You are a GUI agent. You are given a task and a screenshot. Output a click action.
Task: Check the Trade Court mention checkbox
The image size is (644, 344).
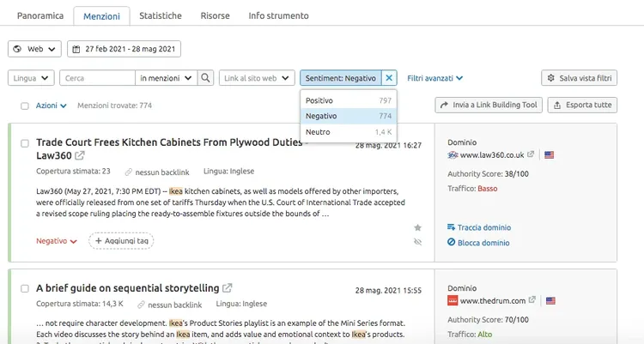point(25,143)
